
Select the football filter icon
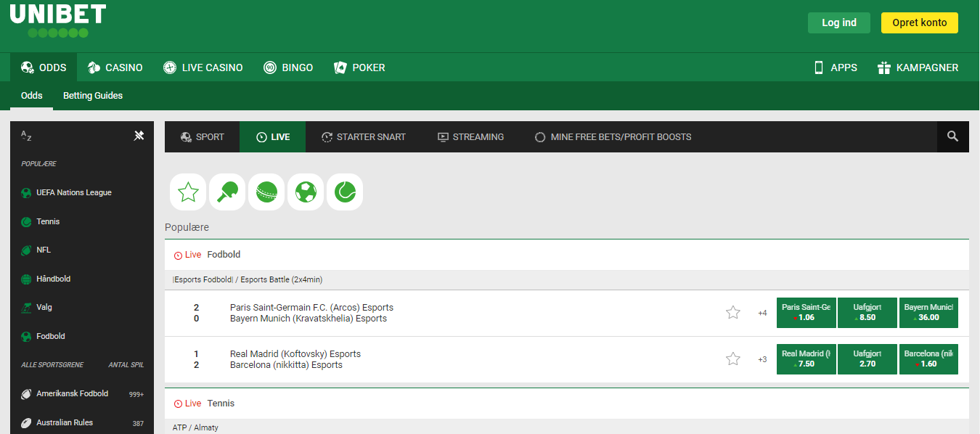306,192
